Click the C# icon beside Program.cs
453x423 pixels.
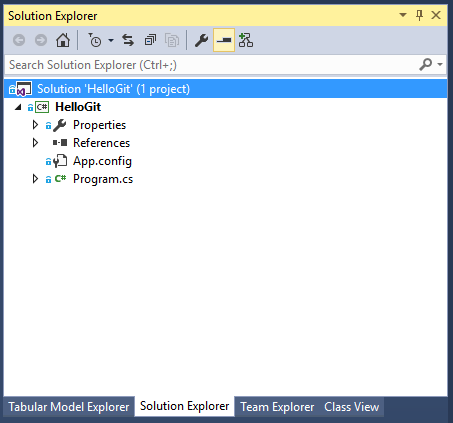pyautogui.click(x=60, y=179)
